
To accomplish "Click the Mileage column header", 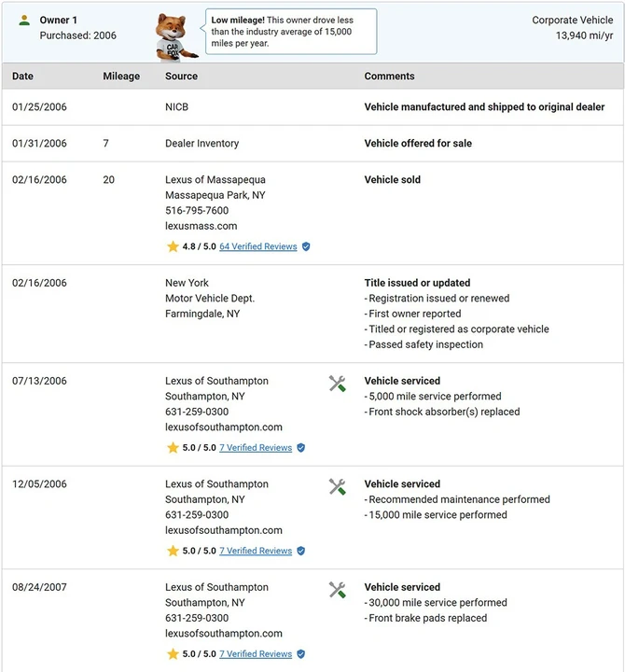I will coord(121,76).
